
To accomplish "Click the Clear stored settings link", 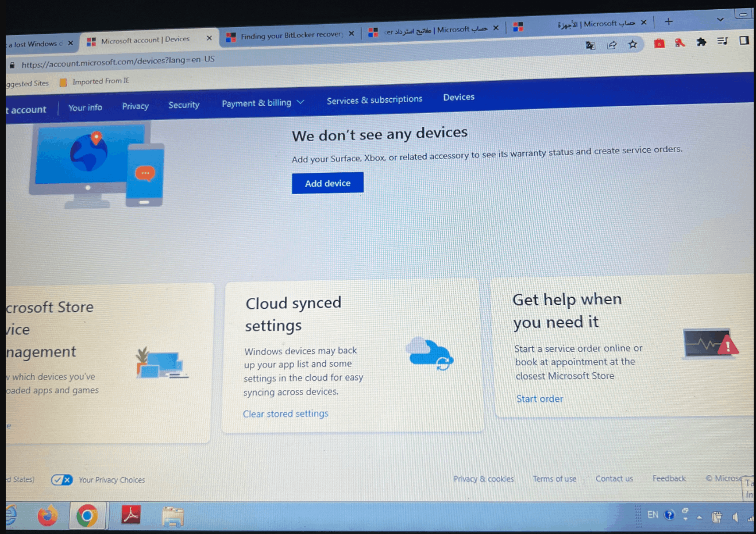I will 286,413.
